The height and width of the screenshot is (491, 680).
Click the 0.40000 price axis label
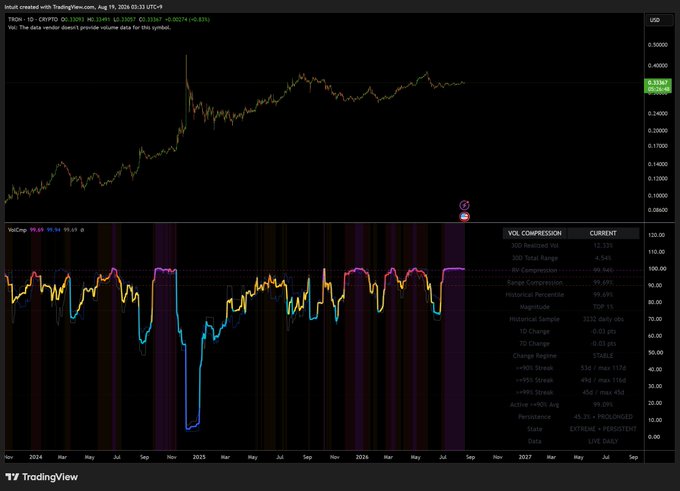click(x=657, y=65)
